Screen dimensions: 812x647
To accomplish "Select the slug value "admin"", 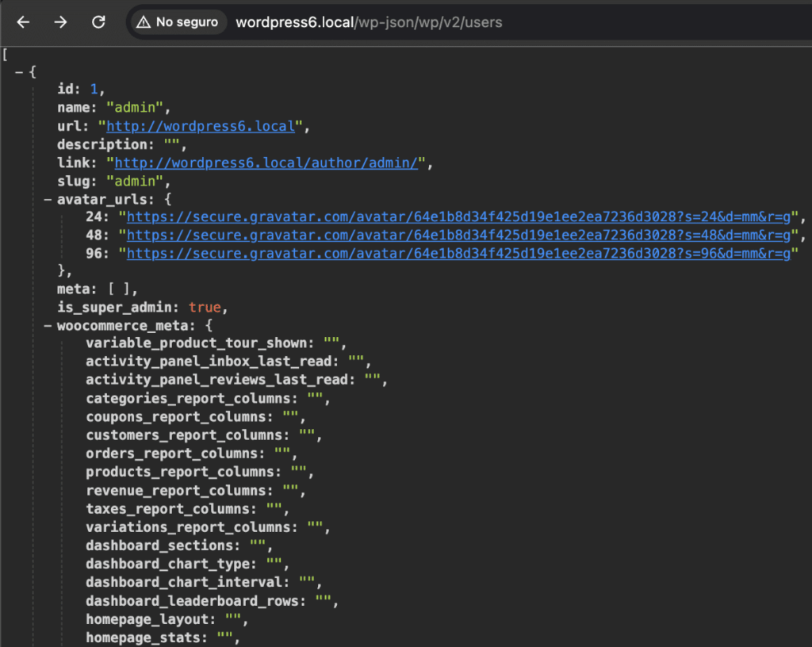I will pos(135,181).
